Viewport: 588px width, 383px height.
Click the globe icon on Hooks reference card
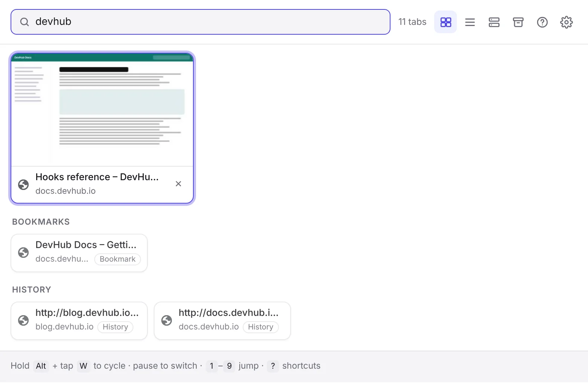[23, 184]
